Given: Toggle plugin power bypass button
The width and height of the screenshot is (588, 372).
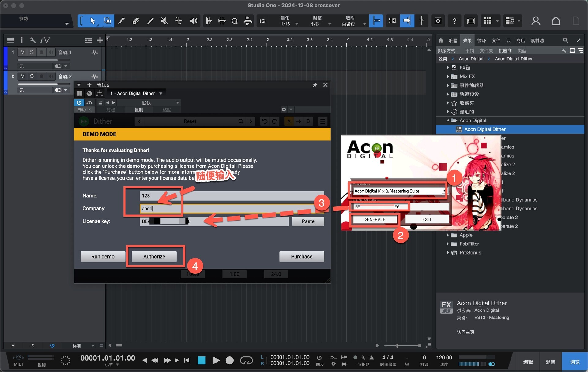Looking at the screenshot, I should pyautogui.click(x=79, y=102).
